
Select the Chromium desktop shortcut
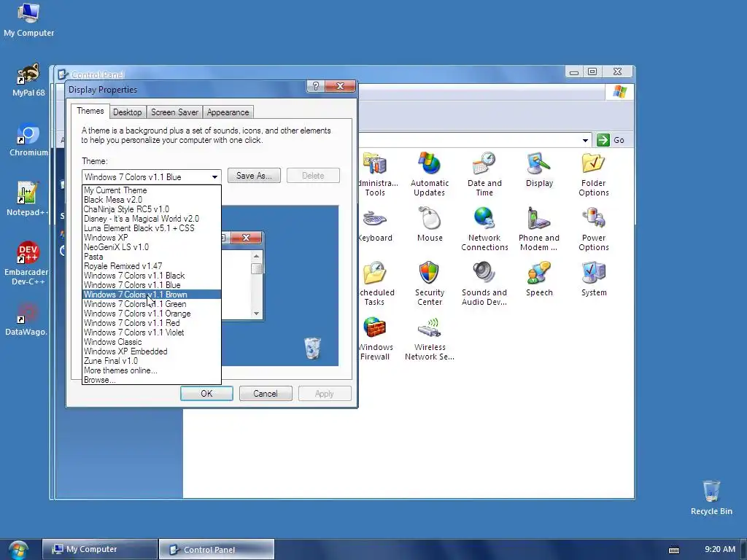28,139
